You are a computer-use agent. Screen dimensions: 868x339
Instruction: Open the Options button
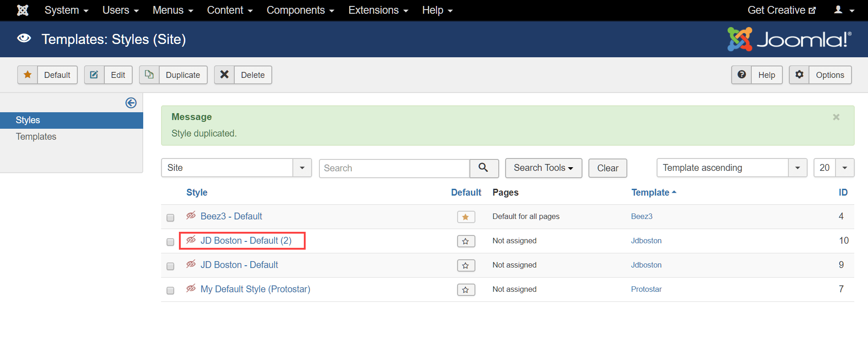[820, 75]
